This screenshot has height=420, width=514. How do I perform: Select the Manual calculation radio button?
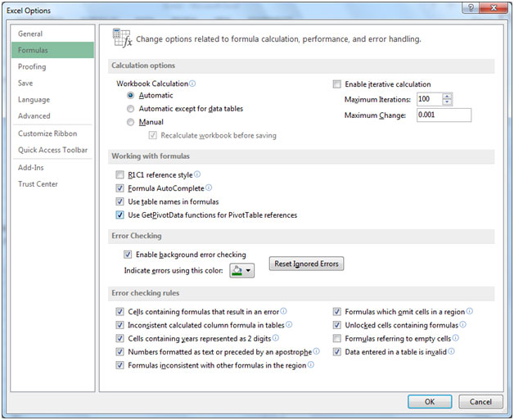point(130,122)
